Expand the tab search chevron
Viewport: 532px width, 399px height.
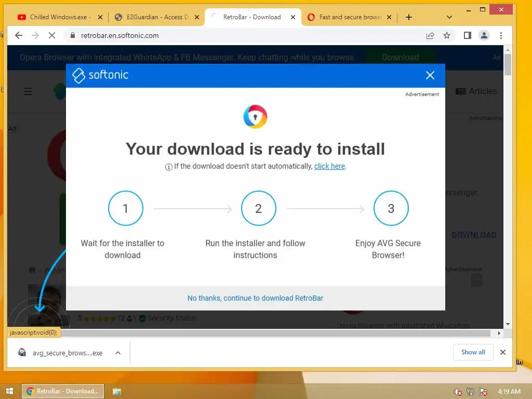click(x=449, y=17)
